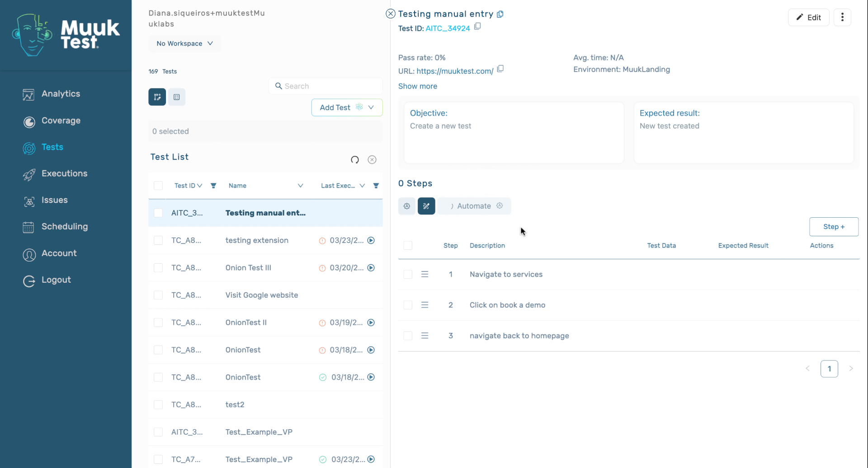Open the Coverage section
Screen dimensions: 868x468
[52, 121]
